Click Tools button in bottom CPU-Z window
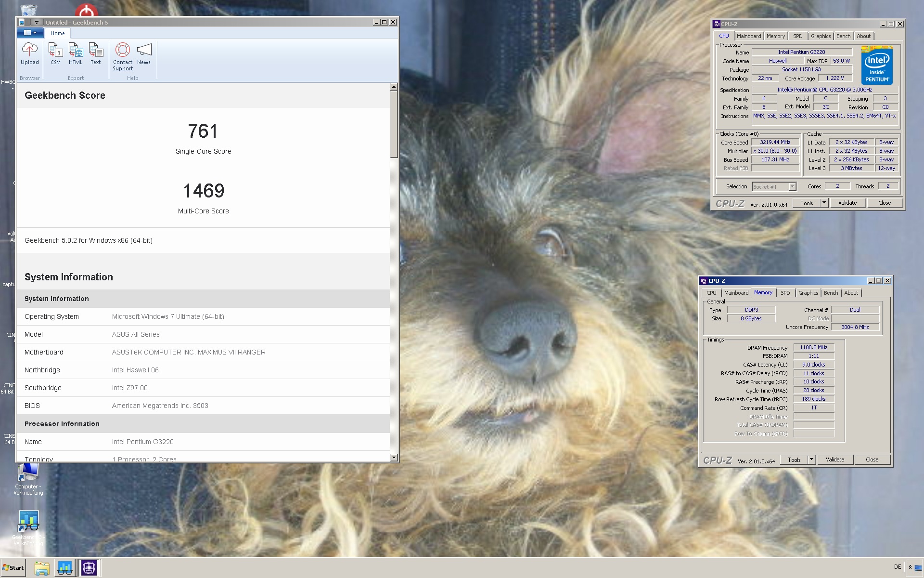Screen dimensions: 924x578 (794, 460)
